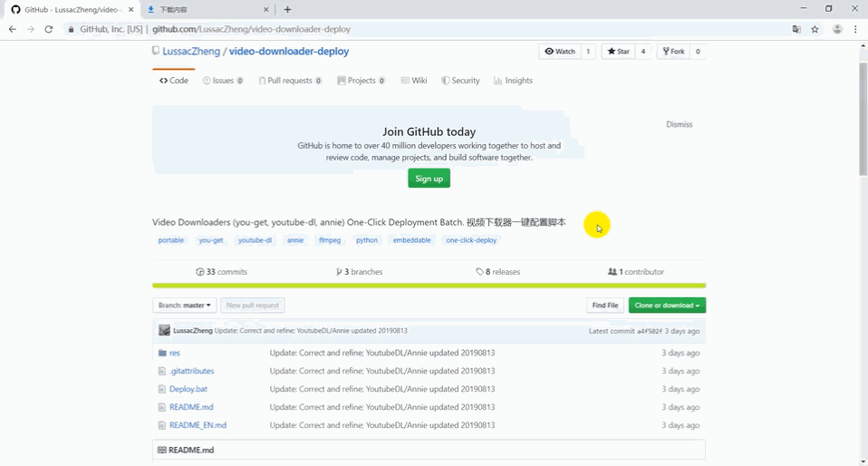Image resolution: width=868 pixels, height=466 pixels.
Task: Open the README_EN.md file
Action: pos(198,425)
